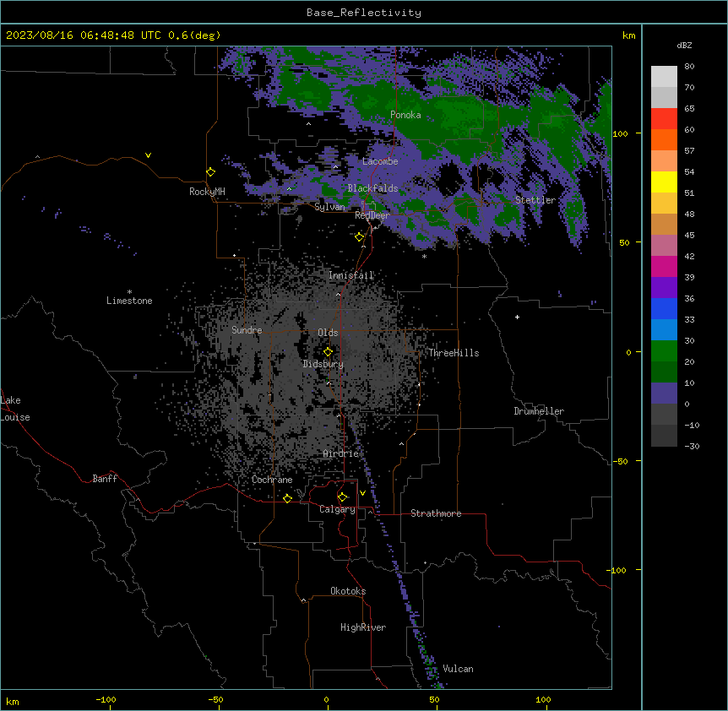Screen dimensions: 728x711
Task: Click the yellow v marker east of Calgary
Action: pos(362,493)
